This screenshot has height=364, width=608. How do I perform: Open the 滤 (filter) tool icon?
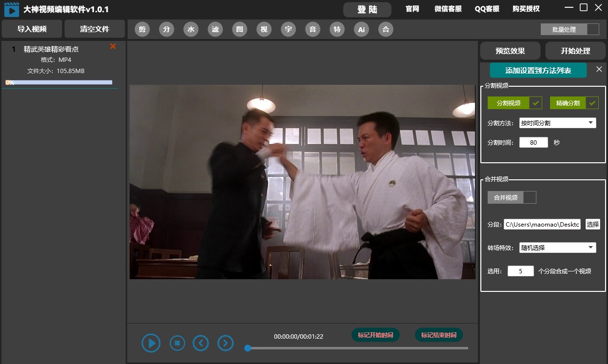coord(215,29)
